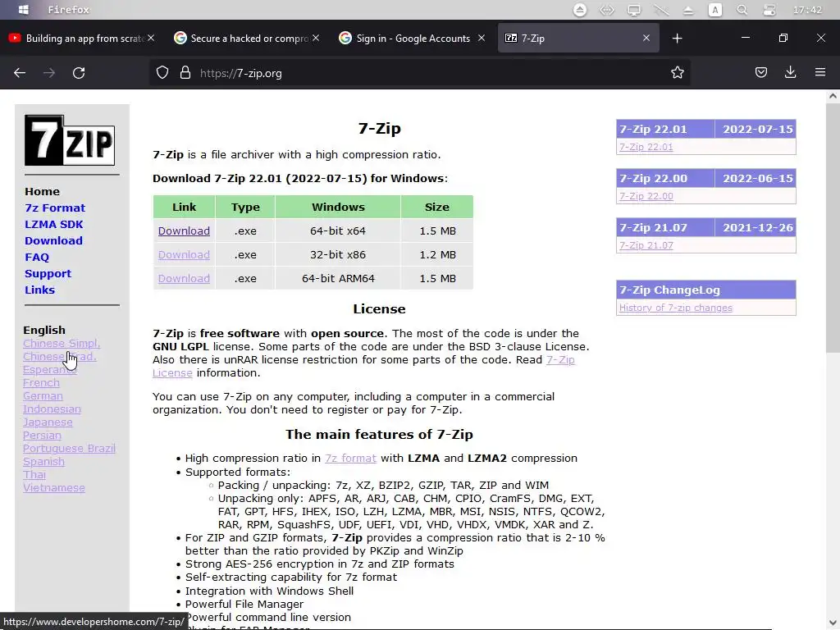The image size is (840, 630).
Task: Close the YouTube 'Building an app' tab
Action: pyautogui.click(x=151, y=38)
